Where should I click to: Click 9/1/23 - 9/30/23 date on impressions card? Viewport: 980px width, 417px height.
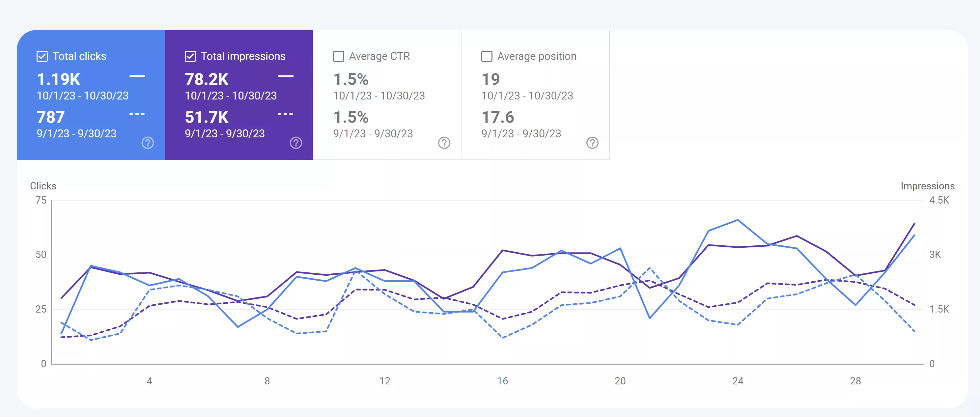pos(225,134)
